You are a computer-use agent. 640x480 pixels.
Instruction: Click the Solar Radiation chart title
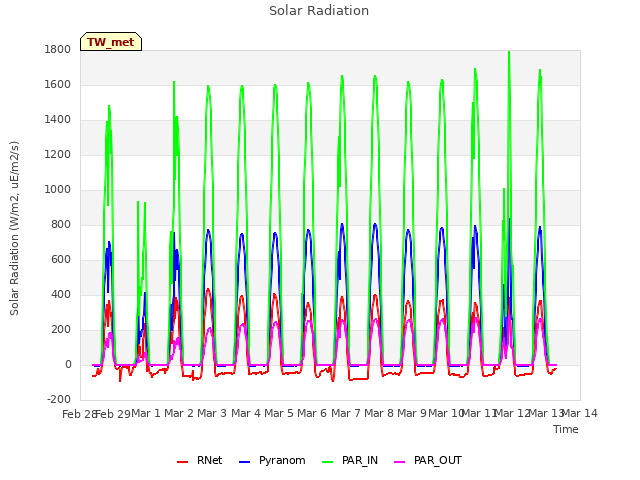click(319, 11)
